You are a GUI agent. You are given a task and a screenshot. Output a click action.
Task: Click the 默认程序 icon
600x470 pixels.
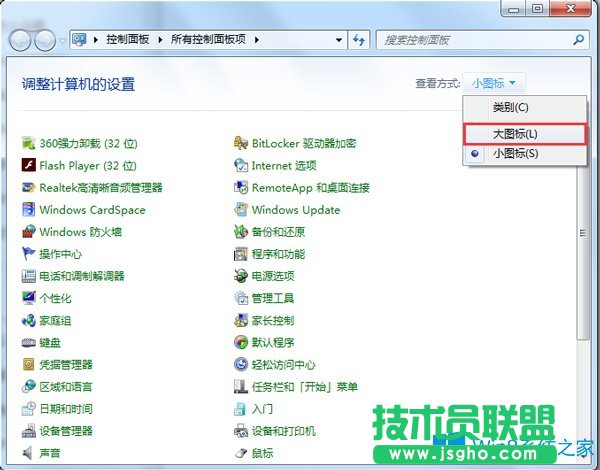(241, 342)
